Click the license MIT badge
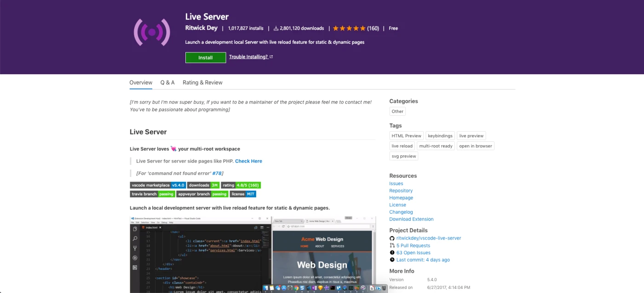The height and width of the screenshot is (293, 644). tap(243, 194)
